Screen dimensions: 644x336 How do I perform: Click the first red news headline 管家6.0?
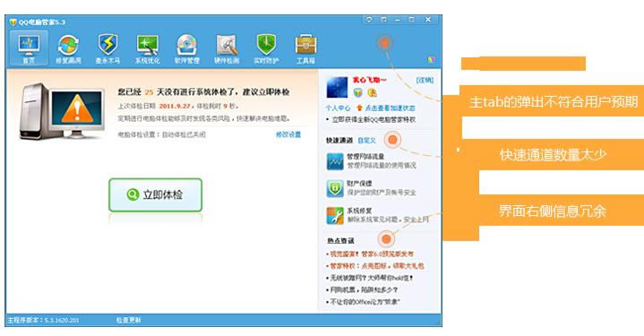372,254
